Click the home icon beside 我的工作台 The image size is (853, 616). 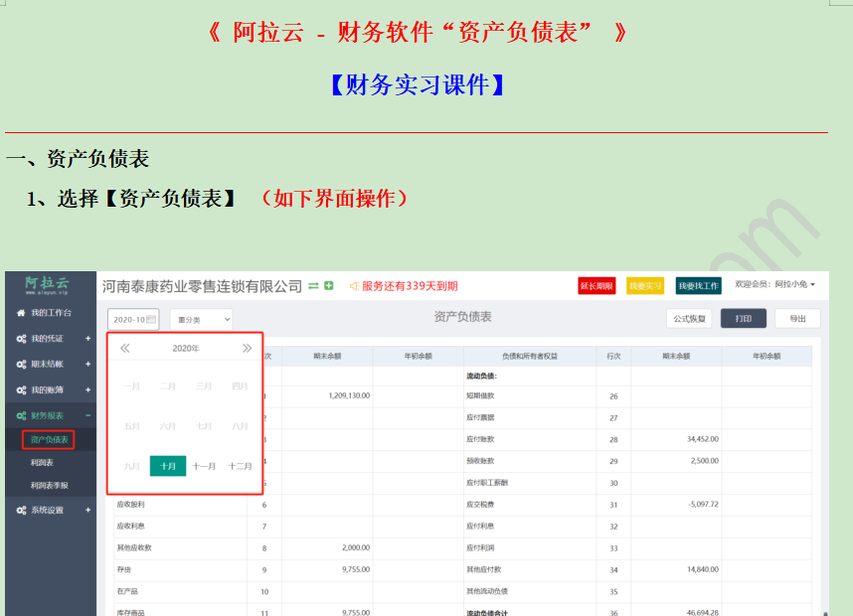pyautogui.click(x=21, y=313)
